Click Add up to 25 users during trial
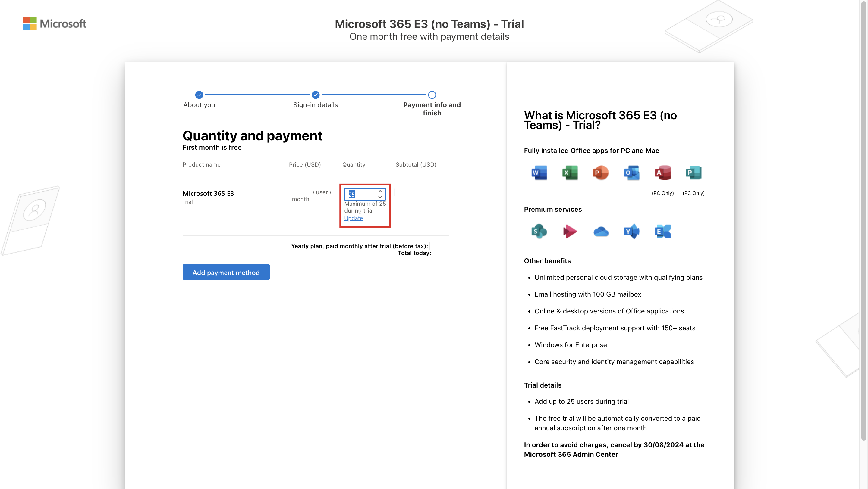Screen dimensions: 868x489 (582, 401)
